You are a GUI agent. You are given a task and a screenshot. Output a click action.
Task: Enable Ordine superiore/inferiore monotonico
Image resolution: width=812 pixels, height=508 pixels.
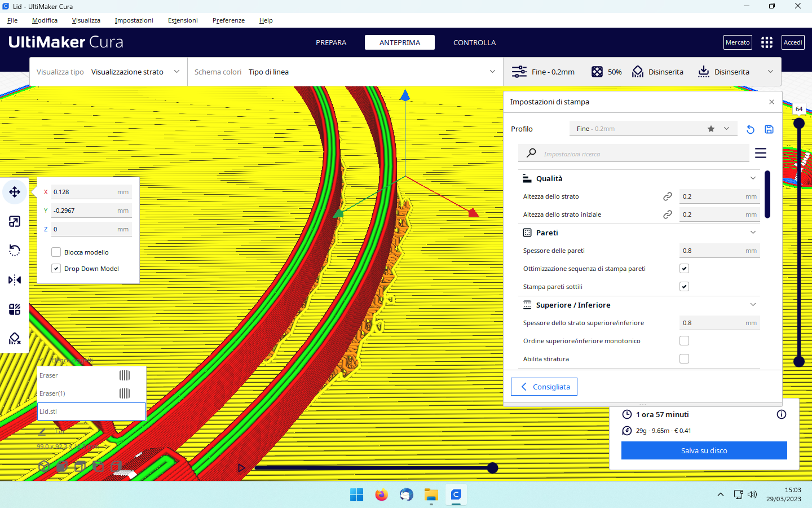tap(684, 340)
